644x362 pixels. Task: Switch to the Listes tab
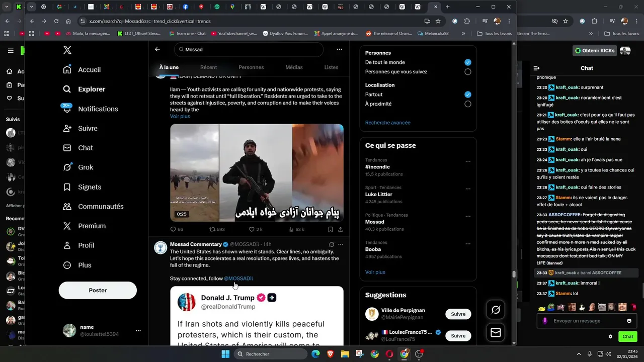[331, 67]
